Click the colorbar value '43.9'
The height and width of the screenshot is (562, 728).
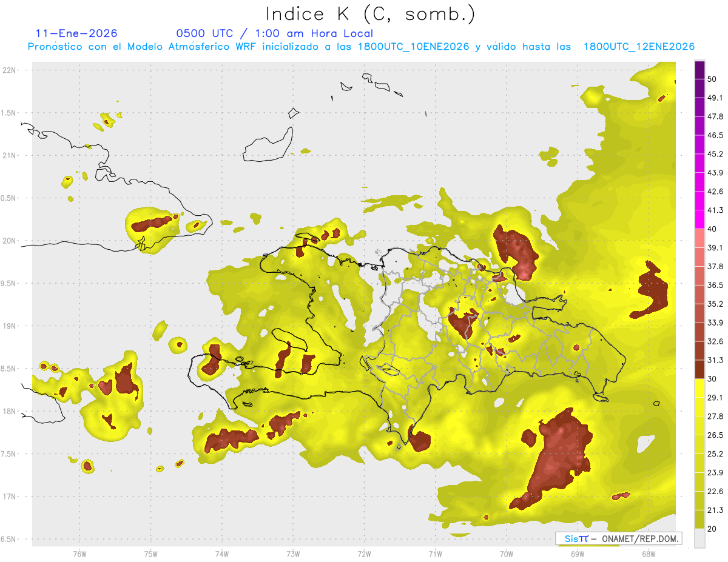pos(715,173)
